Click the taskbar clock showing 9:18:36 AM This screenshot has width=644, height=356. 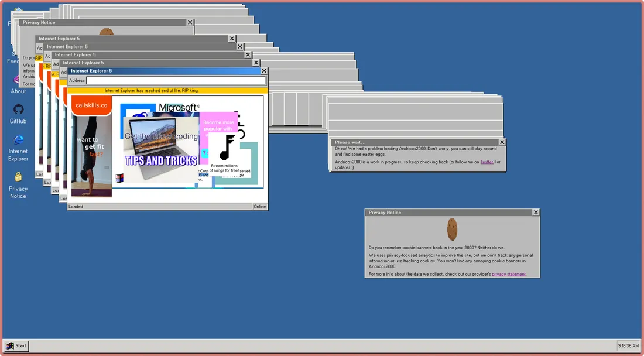[628, 345]
